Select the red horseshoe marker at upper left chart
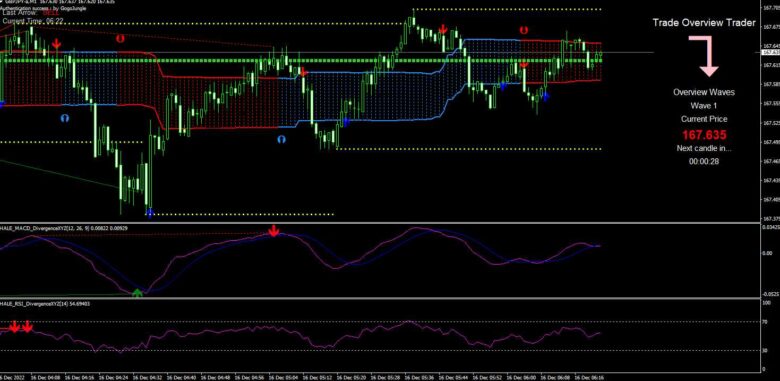Screen dimensions: 780x381 120,38
